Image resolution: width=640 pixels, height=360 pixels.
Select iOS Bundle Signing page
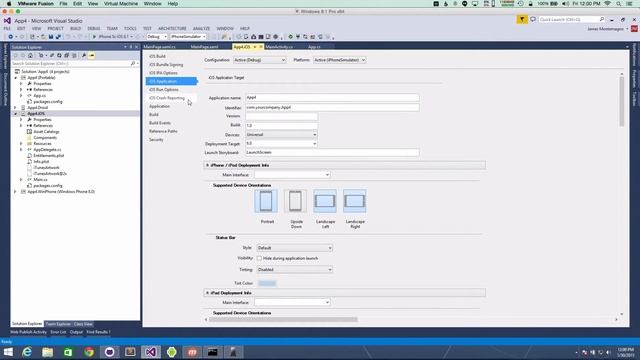166,65
